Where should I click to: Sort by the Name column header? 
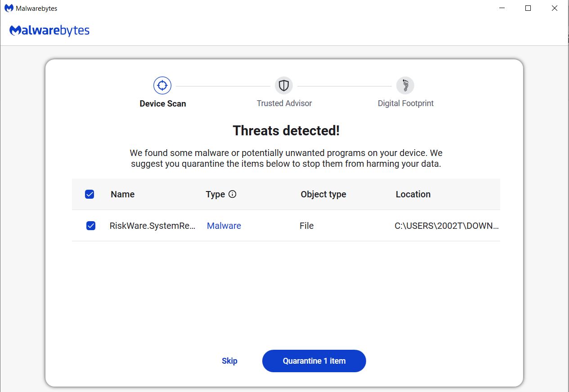click(x=123, y=194)
